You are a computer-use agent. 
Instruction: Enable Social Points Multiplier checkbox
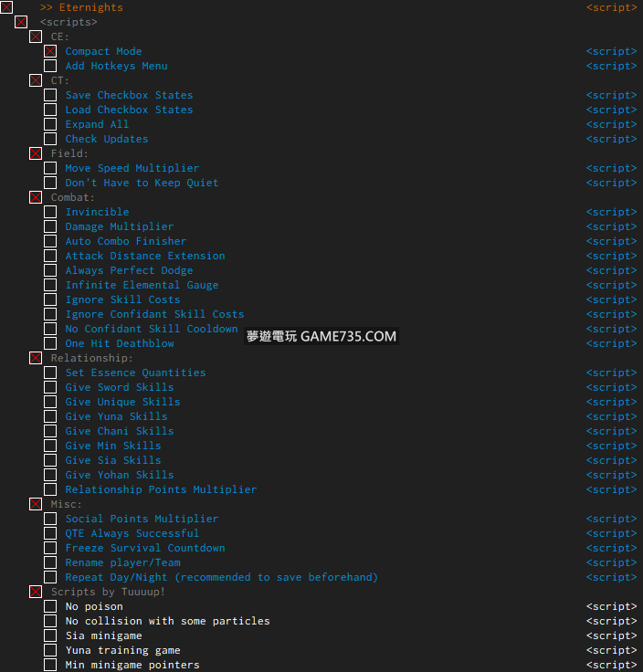[50, 518]
